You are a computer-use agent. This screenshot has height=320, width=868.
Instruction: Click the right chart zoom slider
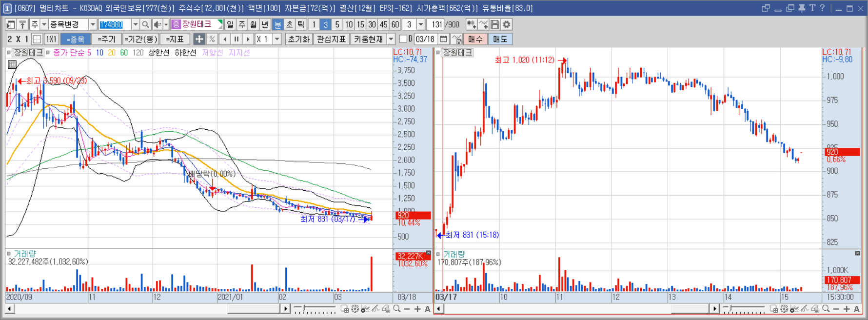pyautogui.click(x=744, y=309)
